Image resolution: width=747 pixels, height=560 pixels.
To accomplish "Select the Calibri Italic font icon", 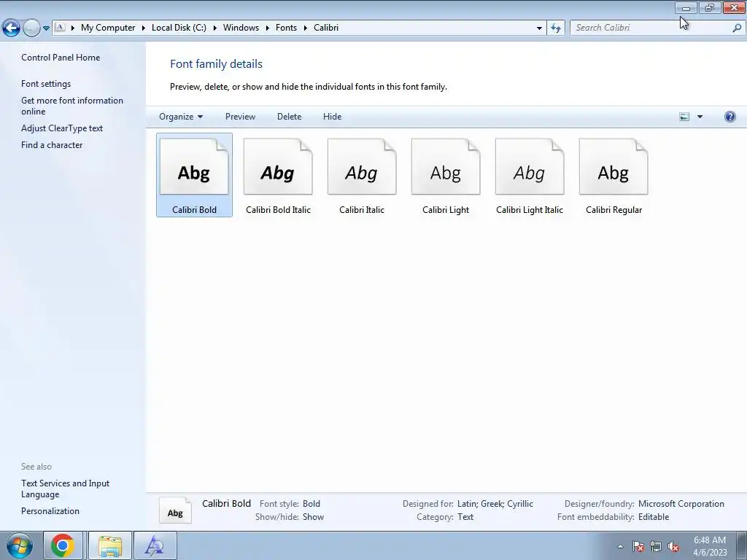I will coord(362,175).
